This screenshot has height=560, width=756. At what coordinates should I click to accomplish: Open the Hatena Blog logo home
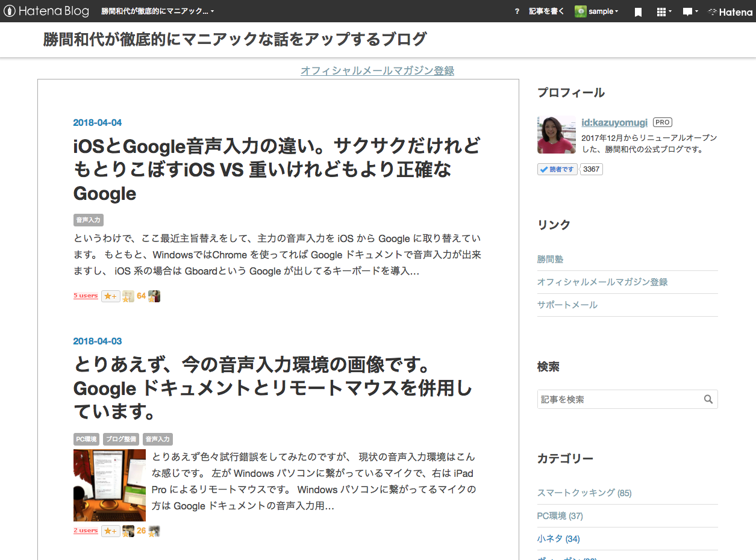point(46,11)
